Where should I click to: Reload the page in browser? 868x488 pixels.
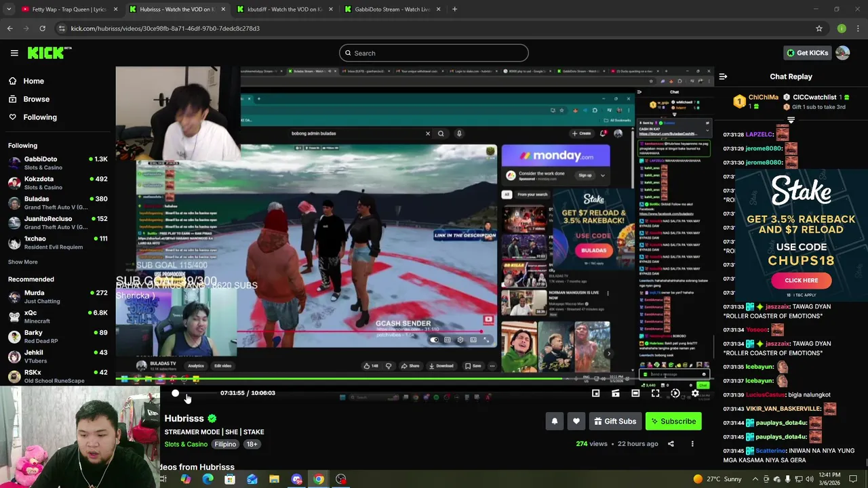[x=42, y=28]
